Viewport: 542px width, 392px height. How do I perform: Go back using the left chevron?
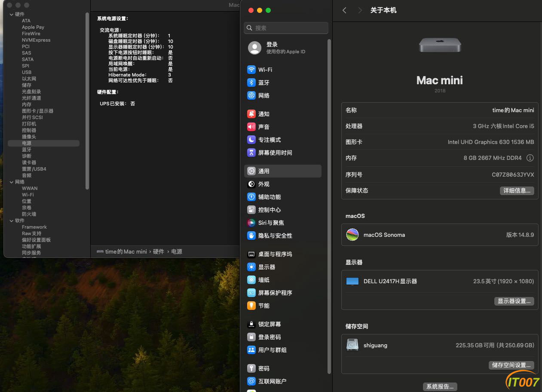point(344,10)
